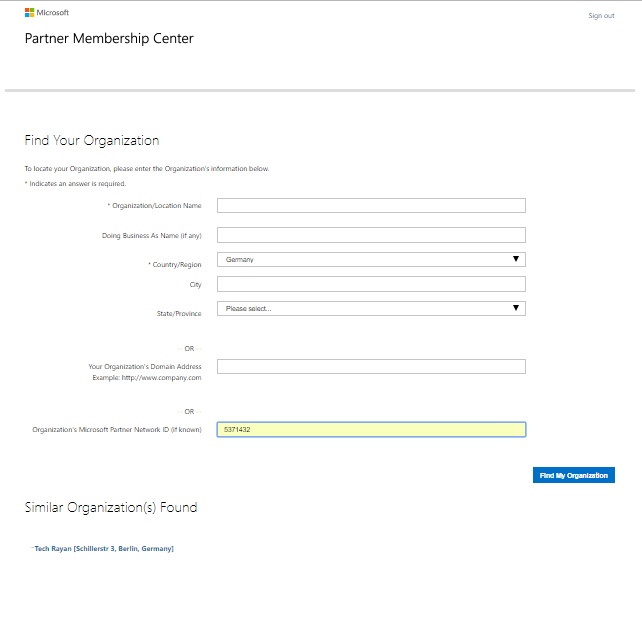Click the 'Similar Organization(s) Found' heading

tap(111, 507)
